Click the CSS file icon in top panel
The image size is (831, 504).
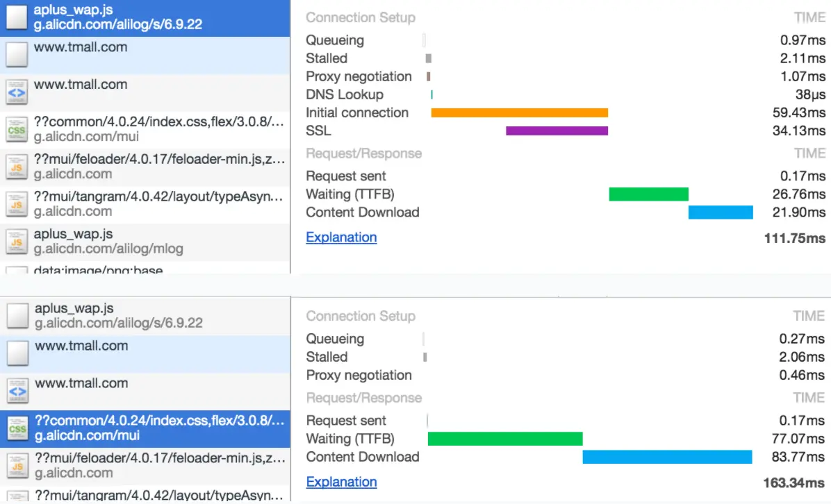pyautogui.click(x=17, y=129)
